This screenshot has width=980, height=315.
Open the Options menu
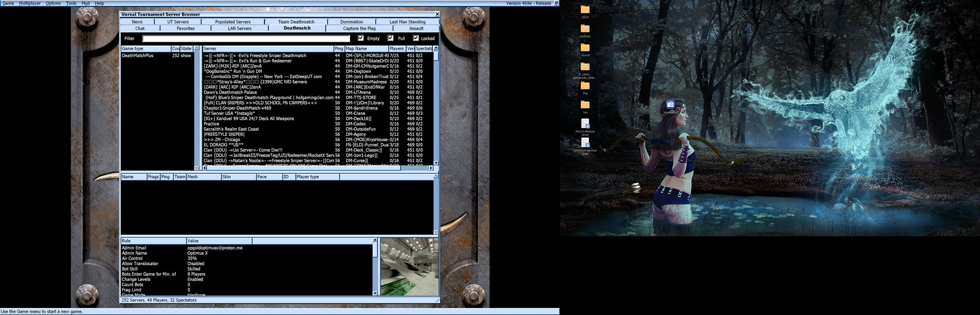(53, 3)
